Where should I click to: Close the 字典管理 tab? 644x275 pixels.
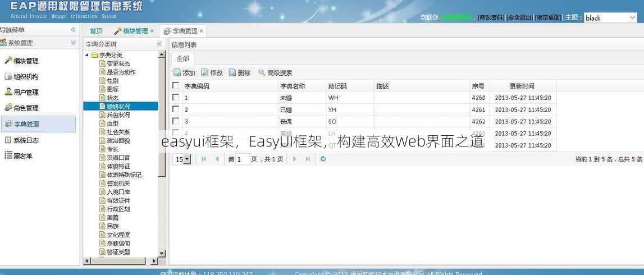(x=201, y=31)
